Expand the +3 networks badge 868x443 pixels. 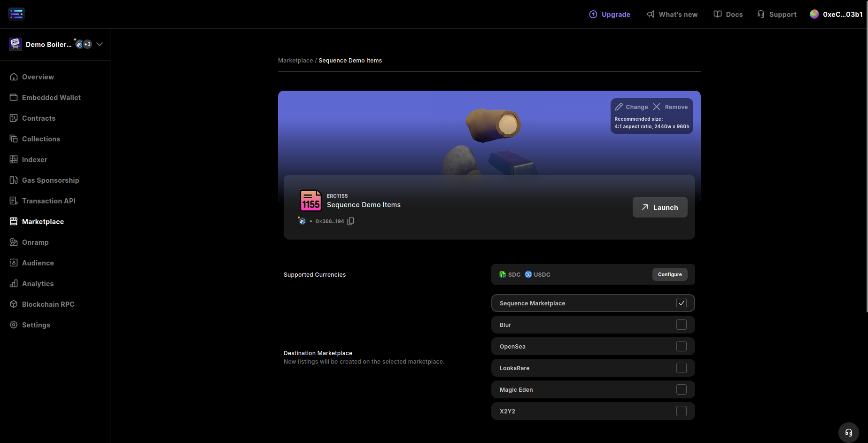[86, 44]
